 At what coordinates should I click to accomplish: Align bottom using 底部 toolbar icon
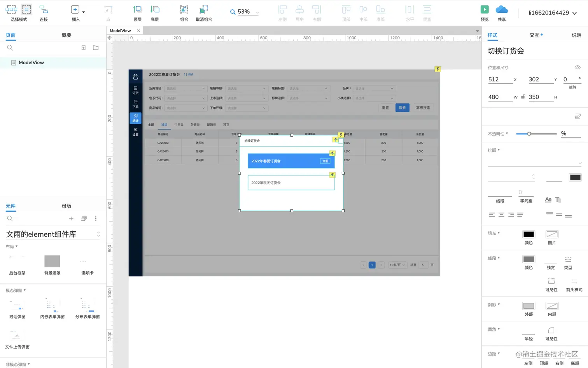click(380, 9)
